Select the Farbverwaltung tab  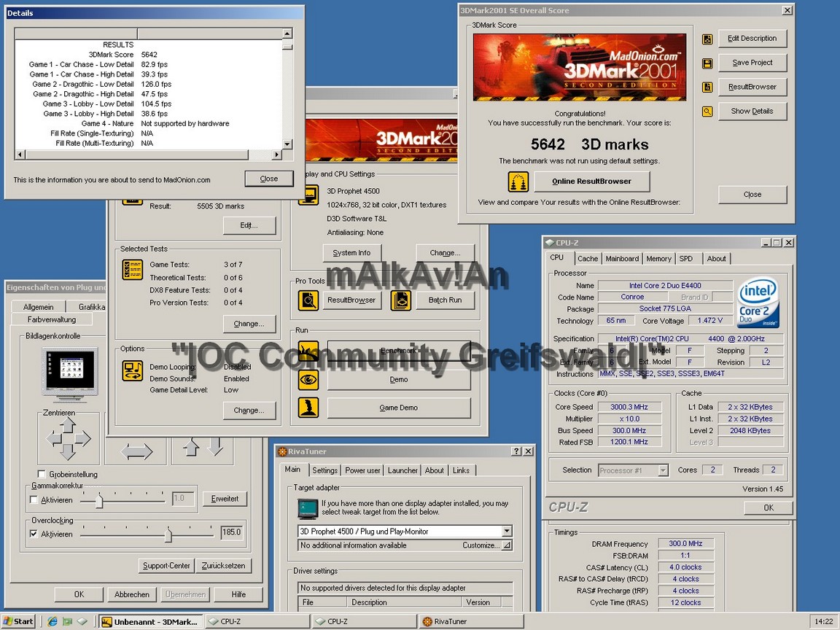(52, 320)
